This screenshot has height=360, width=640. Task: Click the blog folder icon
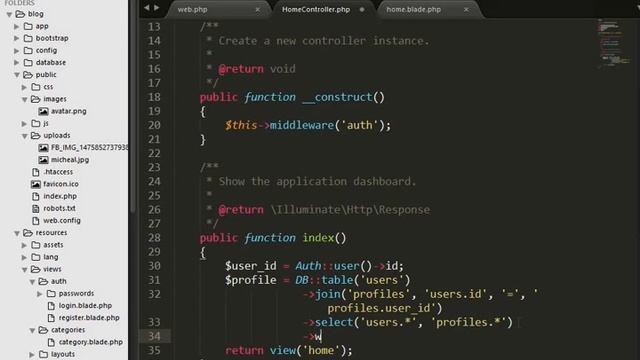coord(20,14)
